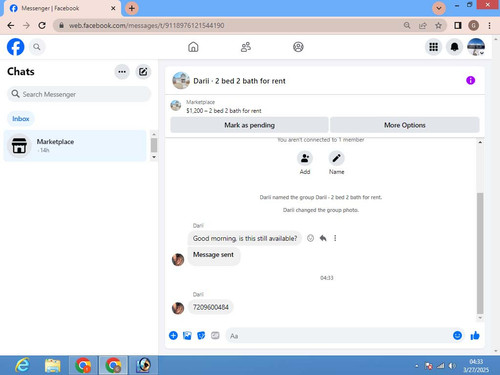Open the emoji picker in composer
This screenshot has height=375, width=500.
coord(457,335)
